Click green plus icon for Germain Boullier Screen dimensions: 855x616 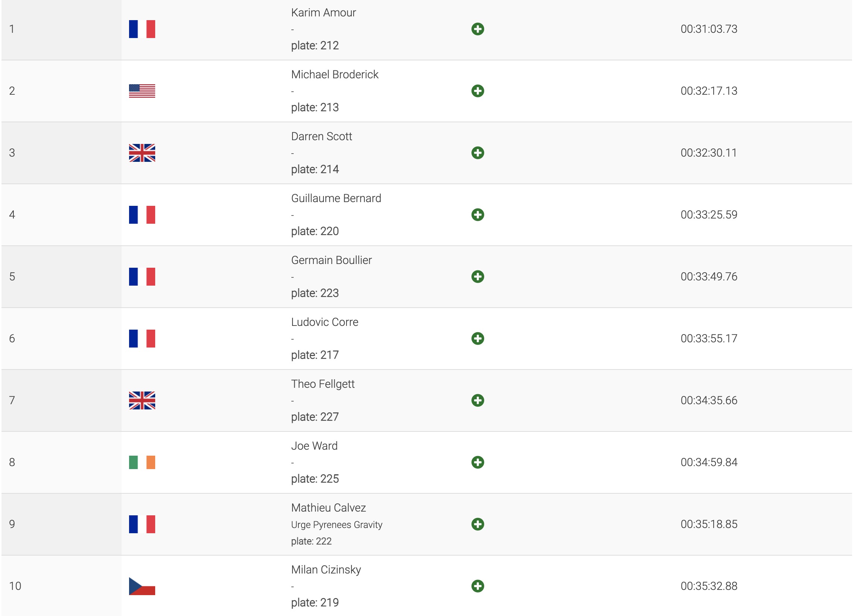(477, 277)
